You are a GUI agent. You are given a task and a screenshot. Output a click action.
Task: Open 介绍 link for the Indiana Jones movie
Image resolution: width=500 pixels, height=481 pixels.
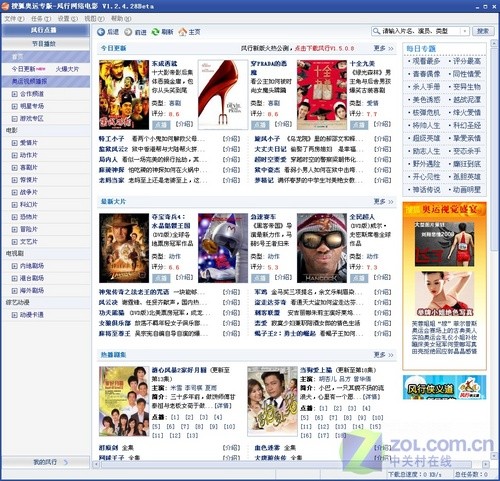[x=184, y=277]
